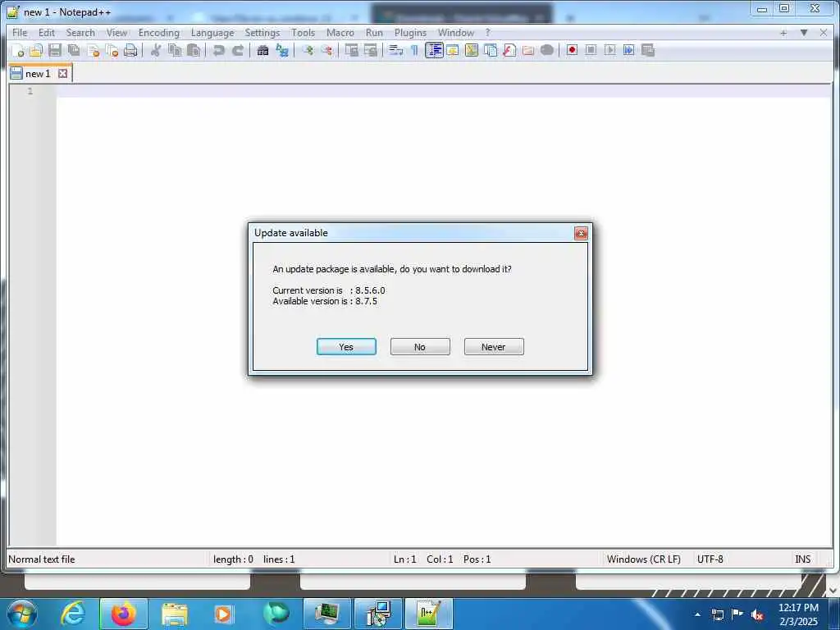
Task: Undo the last action via toolbar arrow
Action: click(x=218, y=50)
